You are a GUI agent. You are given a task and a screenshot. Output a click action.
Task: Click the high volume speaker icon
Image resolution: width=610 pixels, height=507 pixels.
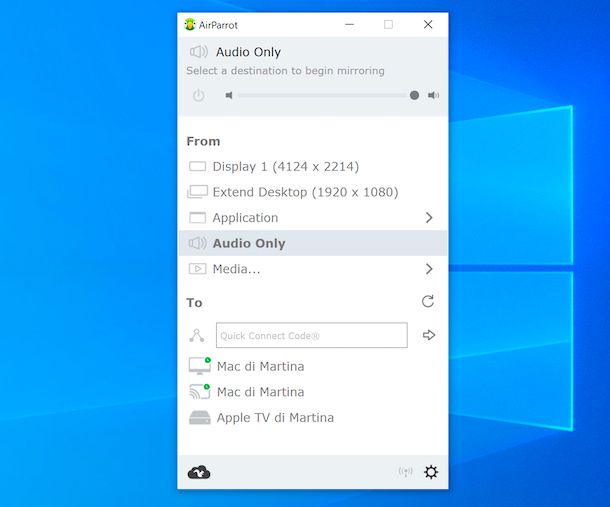pos(433,95)
